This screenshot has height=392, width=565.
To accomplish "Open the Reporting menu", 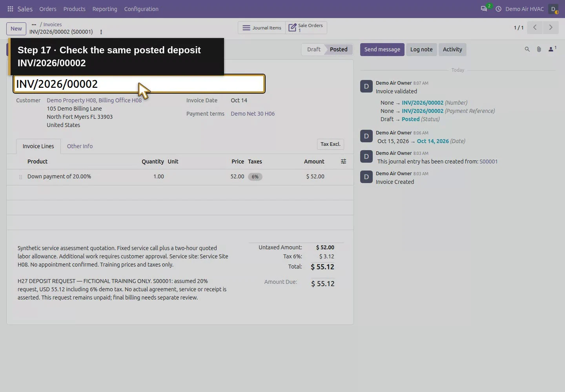I will (x=105, y=9).
